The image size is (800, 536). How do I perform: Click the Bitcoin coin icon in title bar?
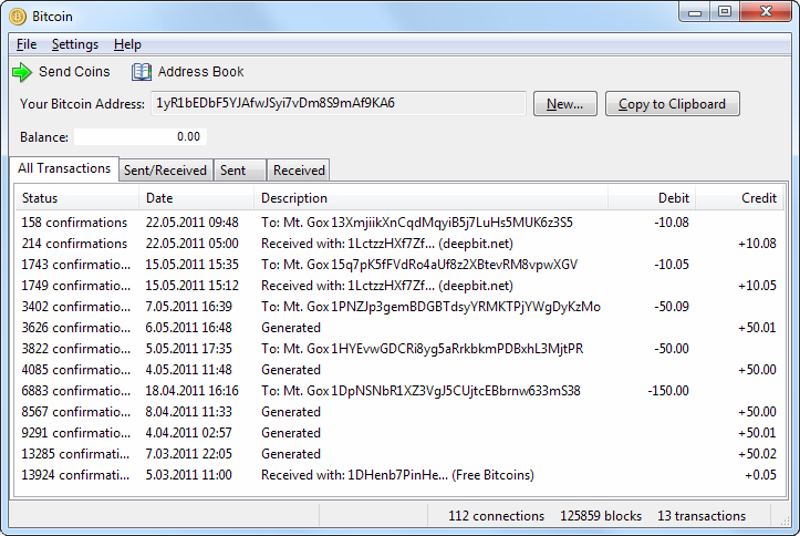pyautogui.click(x=17, y=16)
